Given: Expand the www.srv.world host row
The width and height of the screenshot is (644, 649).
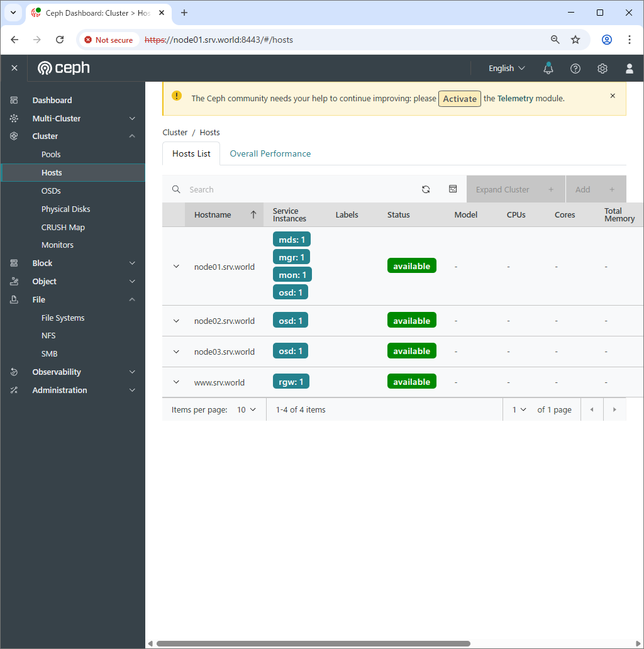Looking at the screenshot, I should pyautogui.click(x=176, y=382).
